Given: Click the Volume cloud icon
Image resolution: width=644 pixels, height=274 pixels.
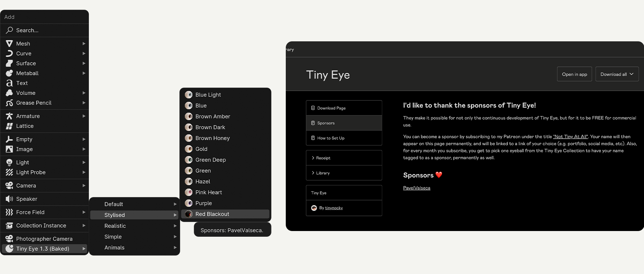Looking at the screenshot, I should point(9,93).
